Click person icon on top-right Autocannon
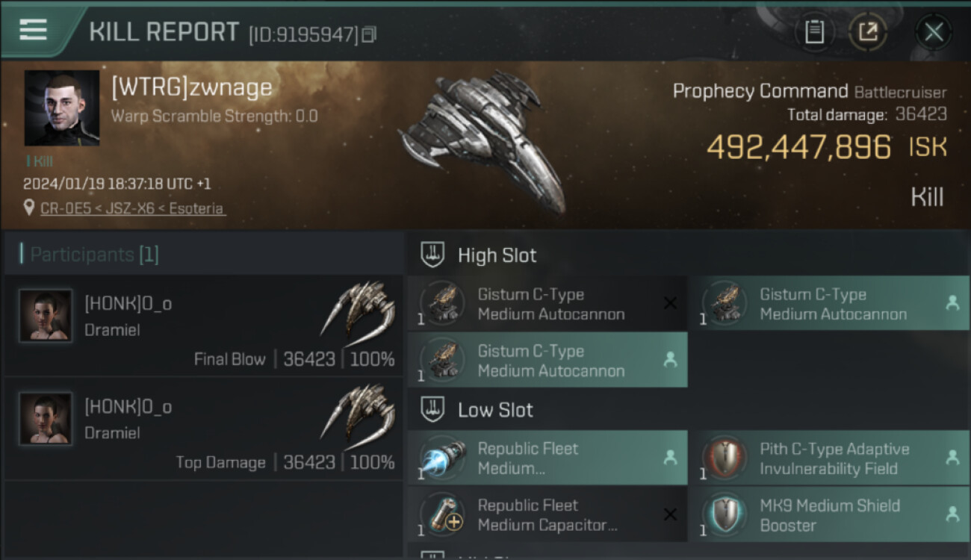 click(952, 303)
